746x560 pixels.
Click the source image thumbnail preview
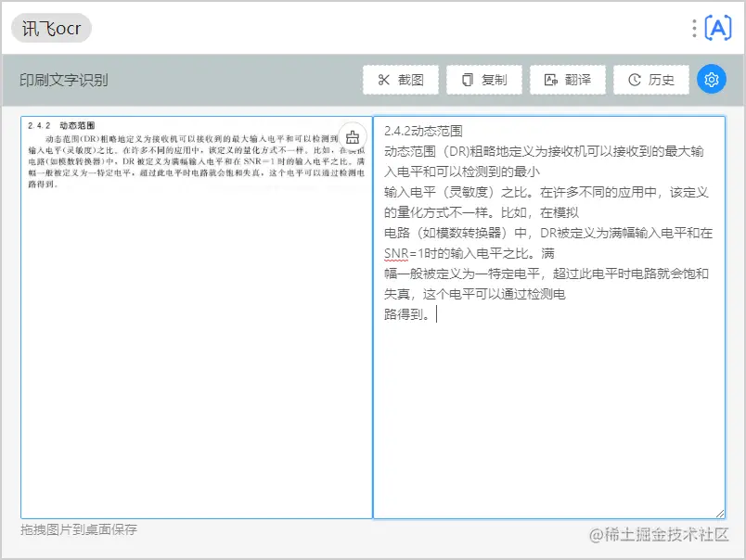pos(196,155)
